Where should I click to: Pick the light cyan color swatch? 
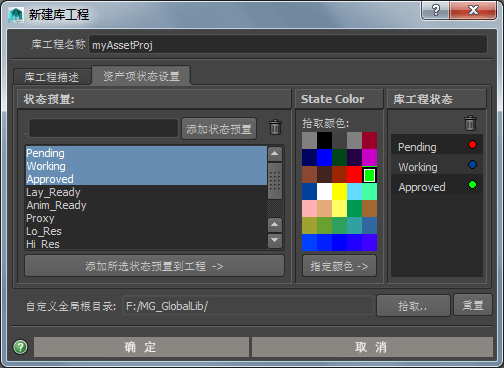354,191
